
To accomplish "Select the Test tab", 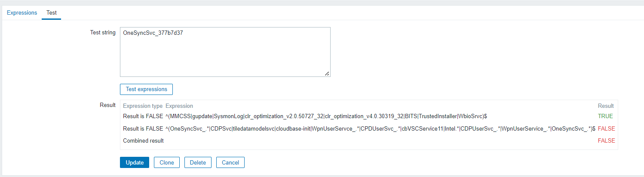I will pyautogui.click(x=51, y=13).
